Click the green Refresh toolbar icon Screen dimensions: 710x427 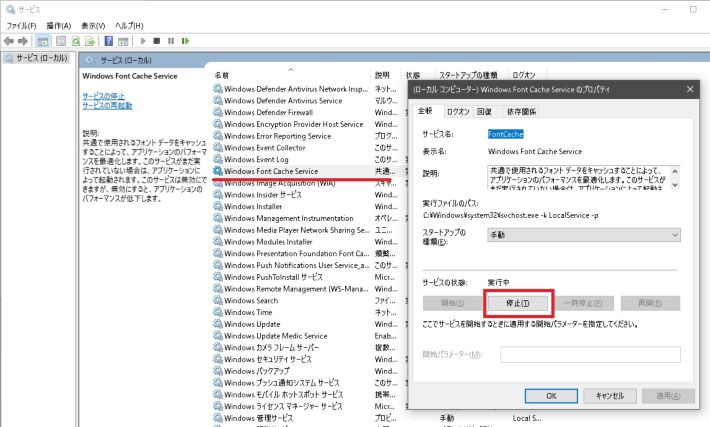coord(76,41)
